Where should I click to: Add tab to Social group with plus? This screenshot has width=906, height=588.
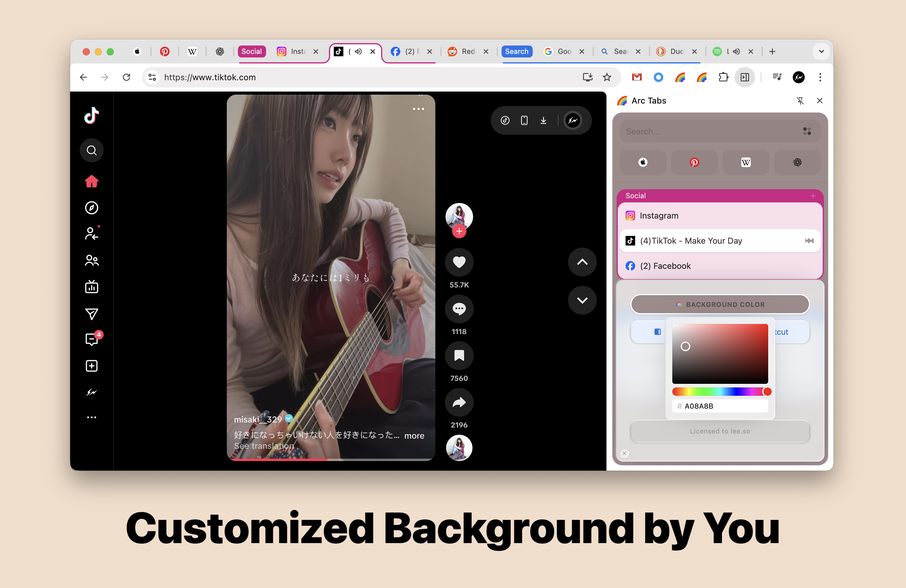[x=813, y=196]
